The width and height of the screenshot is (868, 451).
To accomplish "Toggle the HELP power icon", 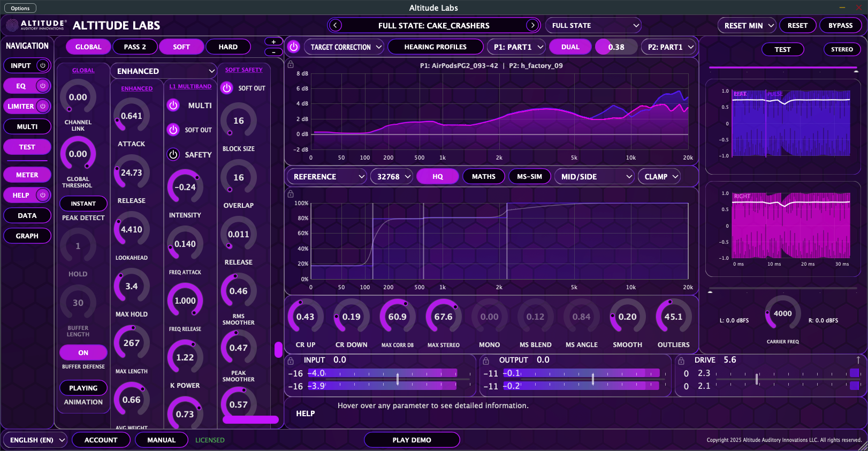I will coord(43,195).
